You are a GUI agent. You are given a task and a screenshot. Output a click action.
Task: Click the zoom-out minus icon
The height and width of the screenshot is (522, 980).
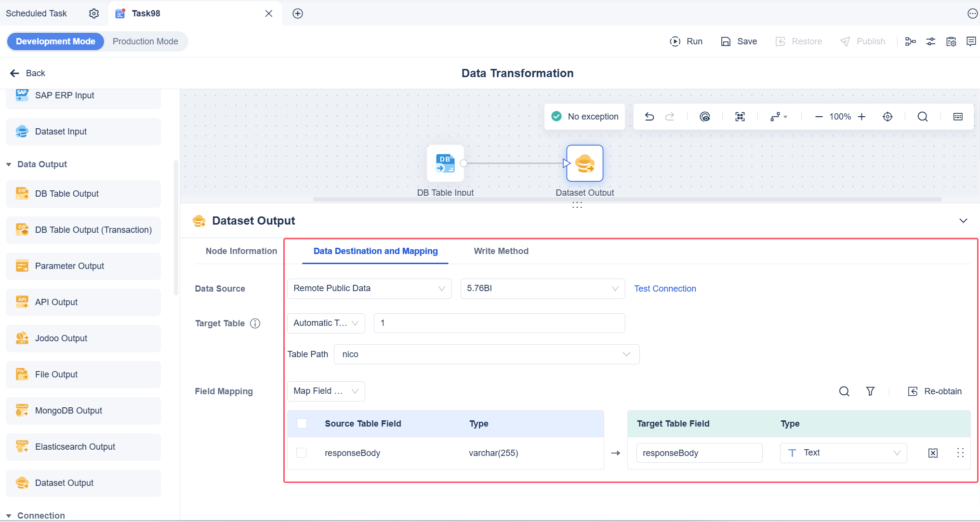(819, 117)
